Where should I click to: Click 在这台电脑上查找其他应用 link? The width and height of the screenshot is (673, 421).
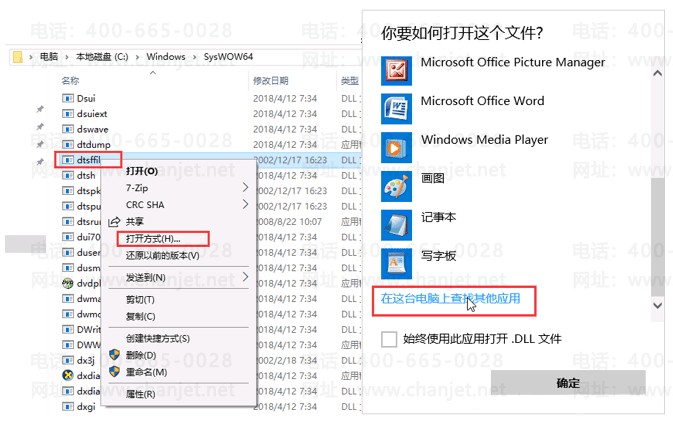(451, 298)
